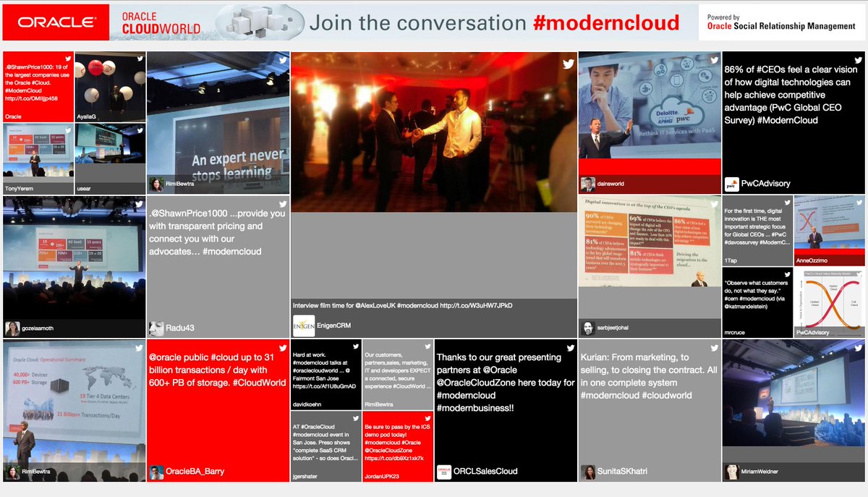Click Radu43's profile avatar
Viewport: 868px width, 497px height.
(x=156, y=328)
